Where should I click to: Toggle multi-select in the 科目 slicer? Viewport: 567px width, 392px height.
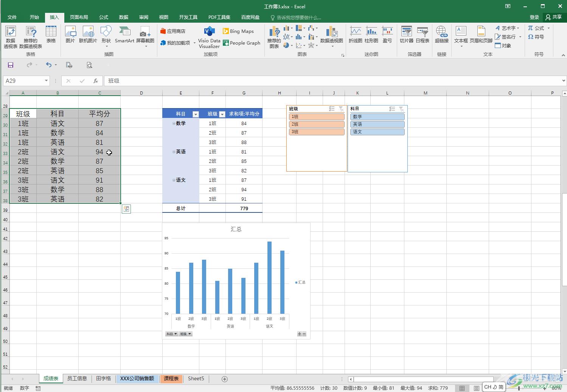tap(392, 109)
